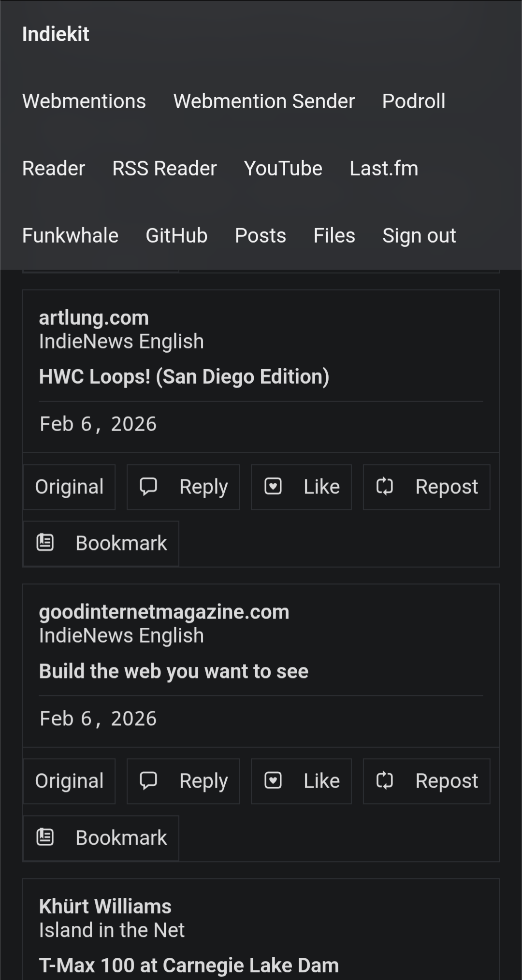Click the heart icon on the goodinternetmagazine.com post
This screenshot has height=980, width=522.
click(x=273, y=781)
